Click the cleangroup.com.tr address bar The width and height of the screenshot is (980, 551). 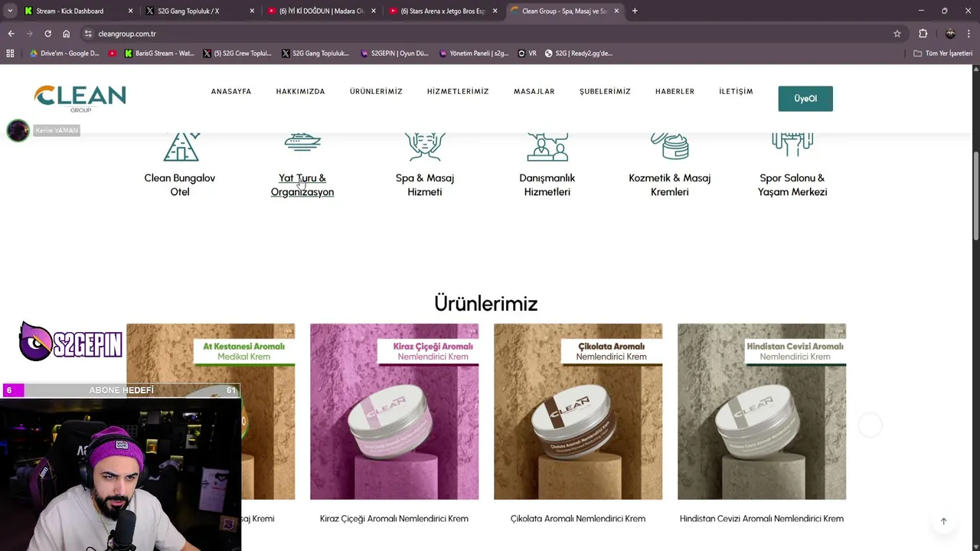127,34
